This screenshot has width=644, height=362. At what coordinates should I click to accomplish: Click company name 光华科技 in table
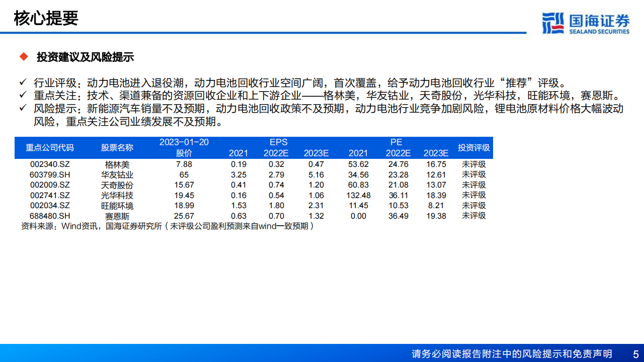[x=117, y=195]
